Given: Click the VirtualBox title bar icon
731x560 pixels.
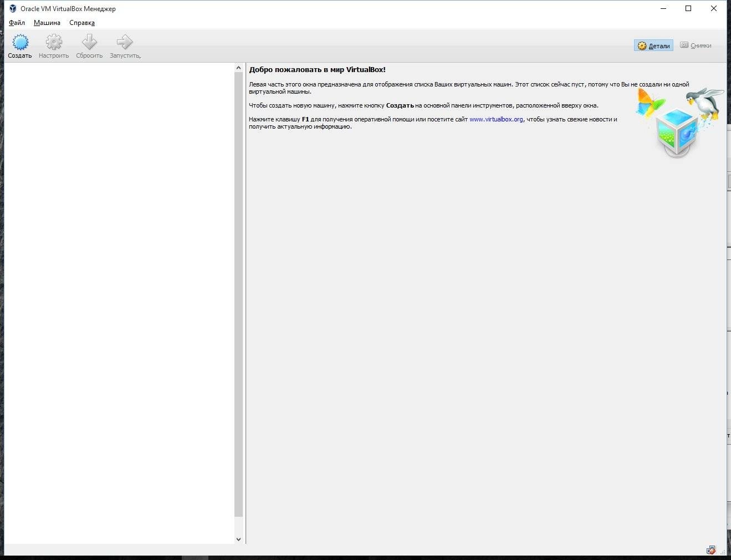Looking at the screenshot, I should pyautogui.click(x=13, y=8).
